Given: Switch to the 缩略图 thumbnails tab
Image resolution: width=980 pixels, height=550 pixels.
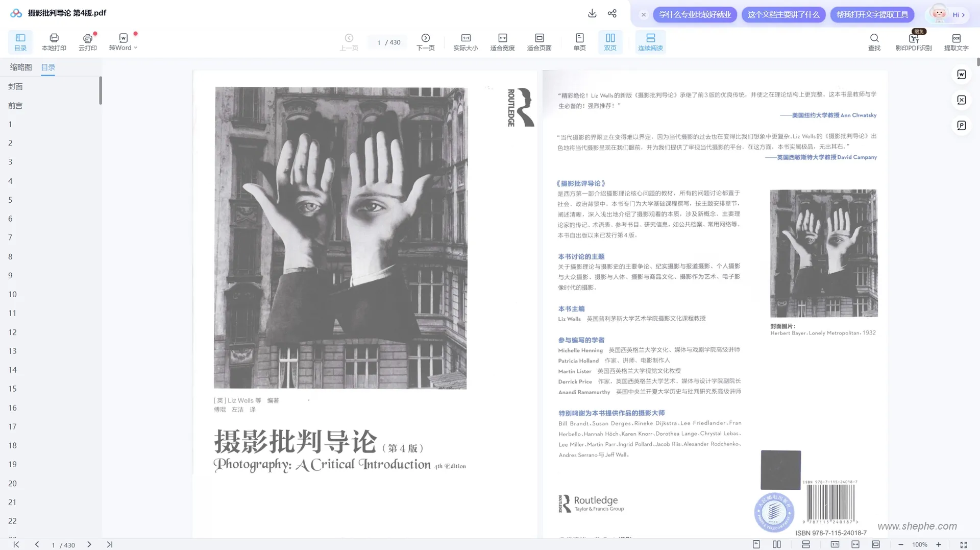Looking at the screenshot, I should (21, 67).
